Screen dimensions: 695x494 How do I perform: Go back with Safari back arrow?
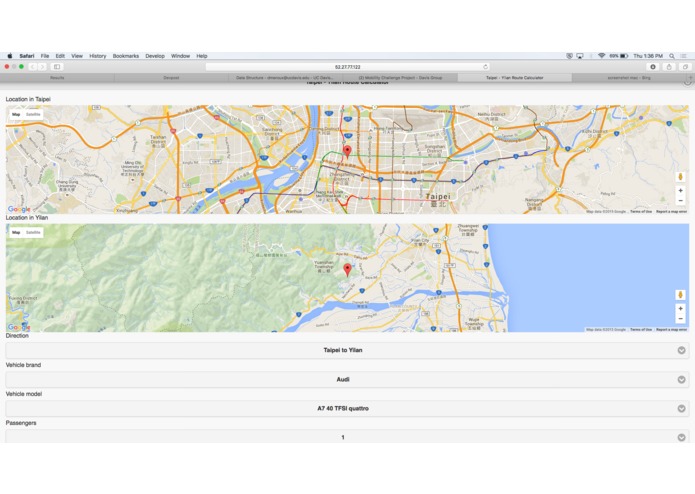pyautogui.click(x=32, y=66)
